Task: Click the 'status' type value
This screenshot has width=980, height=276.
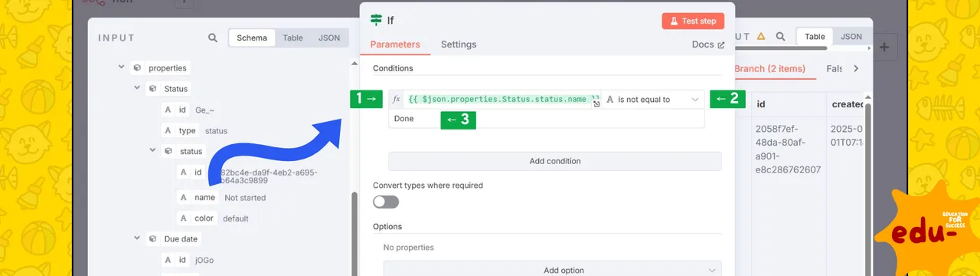Action: pos(216,131)
